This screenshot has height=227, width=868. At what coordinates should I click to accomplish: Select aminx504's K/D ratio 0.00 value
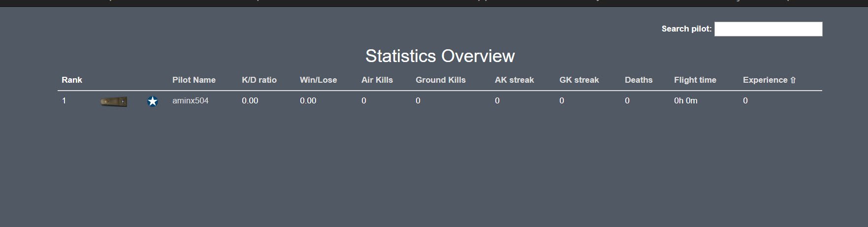pos(250,100)
